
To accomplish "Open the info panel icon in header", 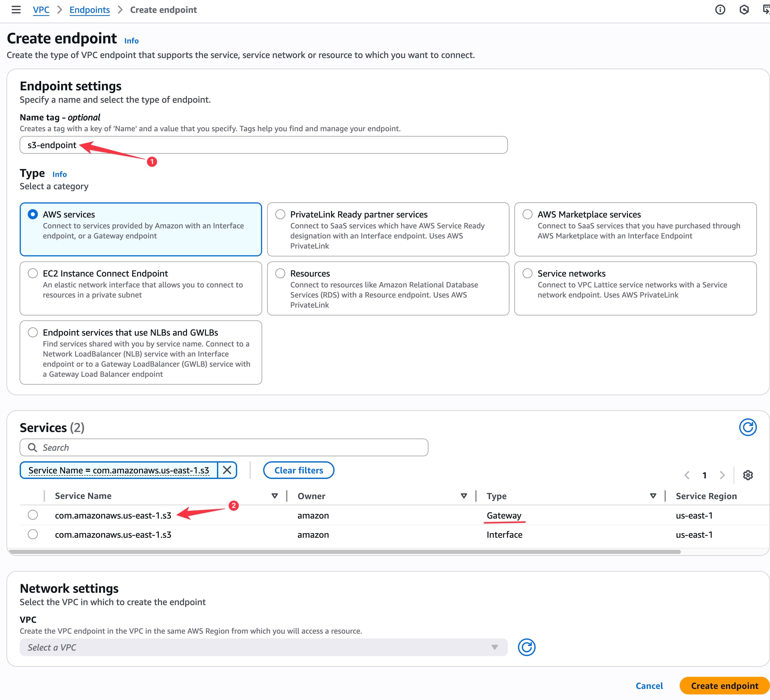I will pos(720,10).
